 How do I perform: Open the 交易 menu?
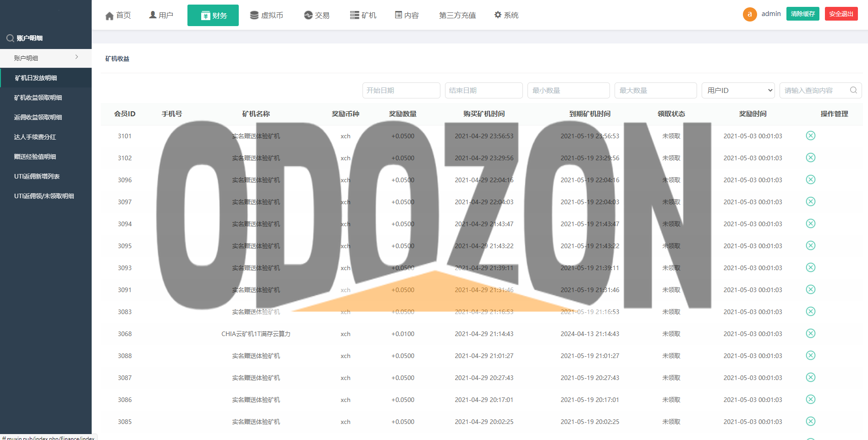coord(317,15)
